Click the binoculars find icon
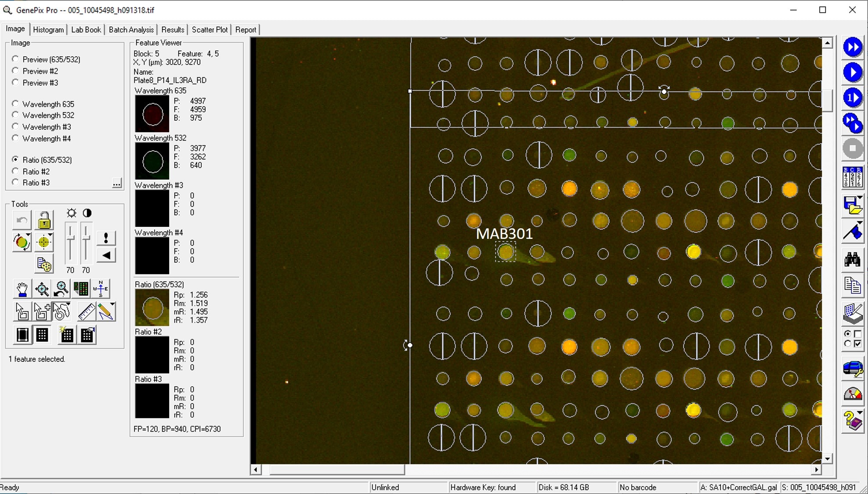This screenshot has width=868, height=494. (852, 260)
